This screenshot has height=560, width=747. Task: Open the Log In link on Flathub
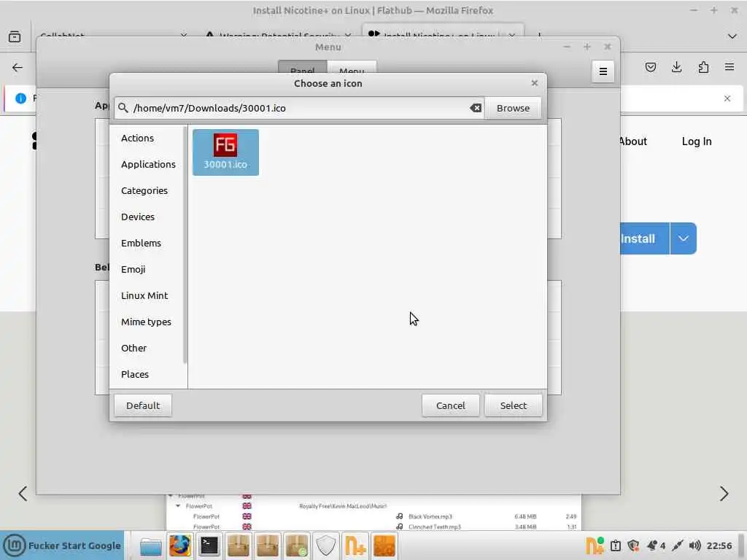point(697,141)
